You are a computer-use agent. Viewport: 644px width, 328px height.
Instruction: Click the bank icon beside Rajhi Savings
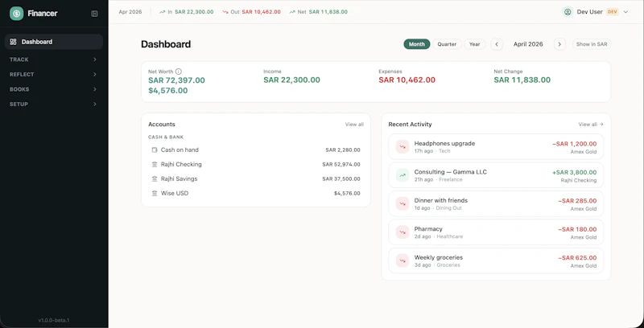coord(155,178)
